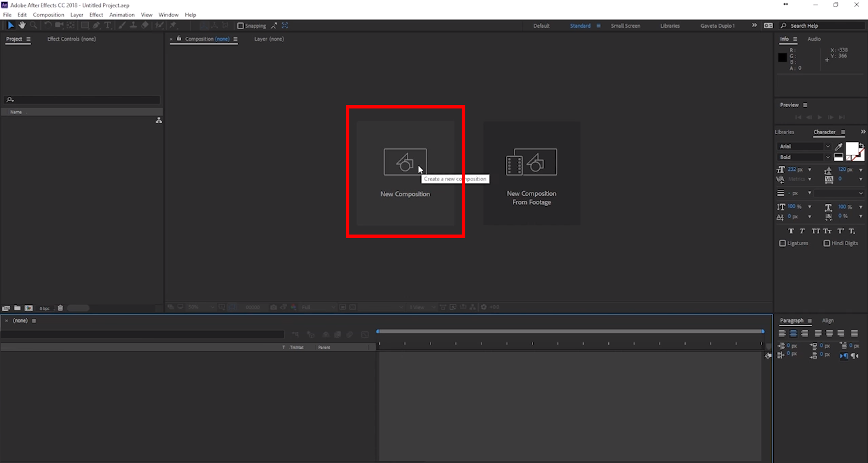
Task: Click All Caps style icon
Action: click(x=815, y=231)
